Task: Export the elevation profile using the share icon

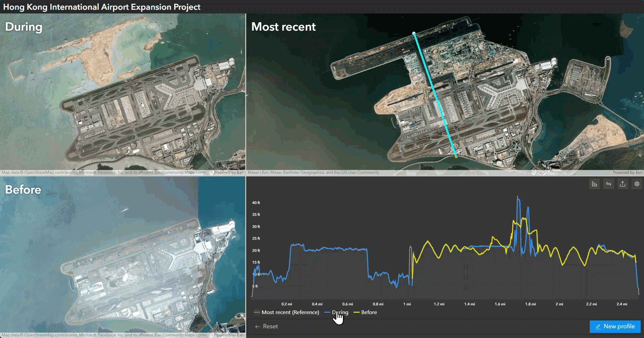Action: [x=622, y=184]
